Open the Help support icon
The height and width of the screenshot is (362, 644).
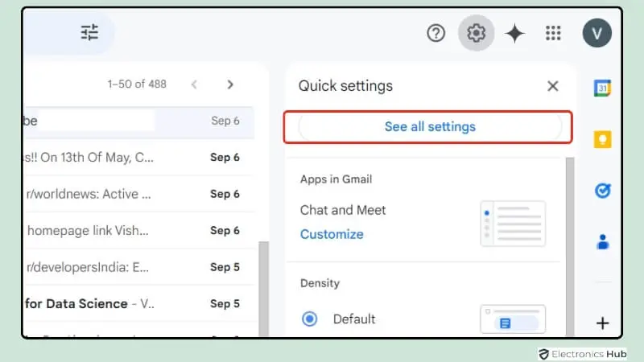436,33
